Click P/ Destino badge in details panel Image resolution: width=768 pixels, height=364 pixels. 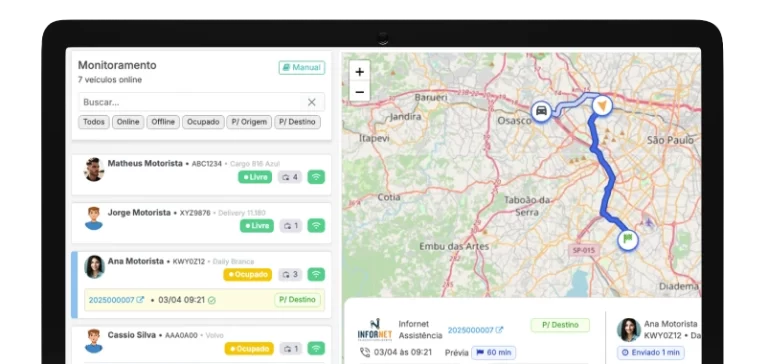point(560,325)
